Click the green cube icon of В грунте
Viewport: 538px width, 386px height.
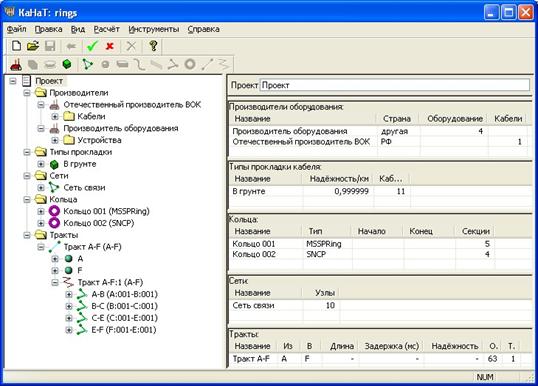(54, 164)
